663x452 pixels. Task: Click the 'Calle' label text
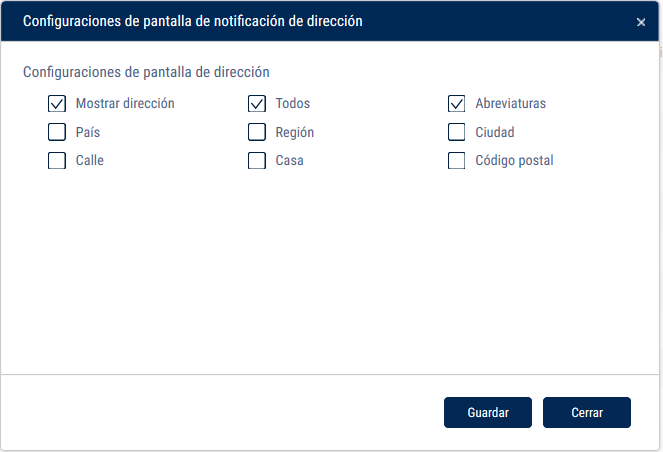pyautogui.click(x=90, y=160)
